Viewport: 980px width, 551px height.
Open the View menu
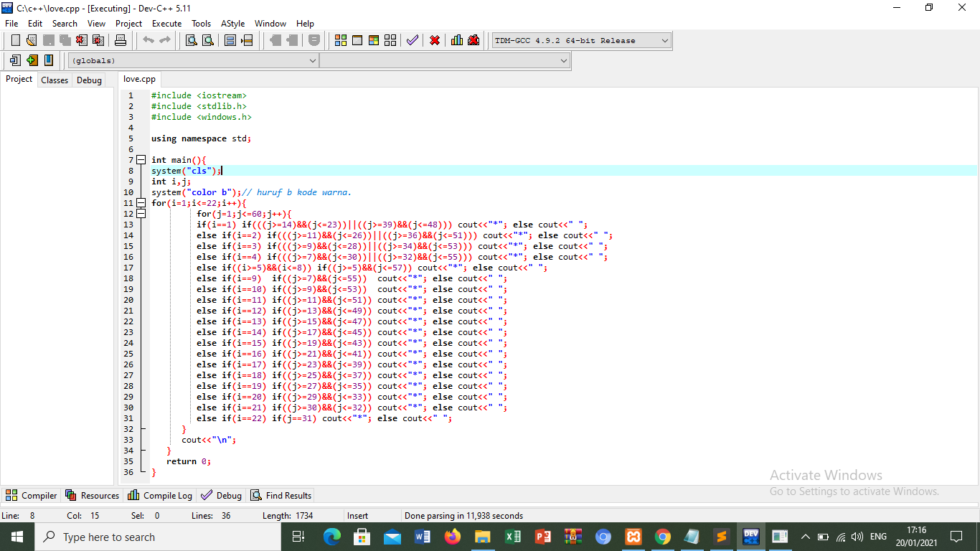pyautogui.click(x=96, y=23)
